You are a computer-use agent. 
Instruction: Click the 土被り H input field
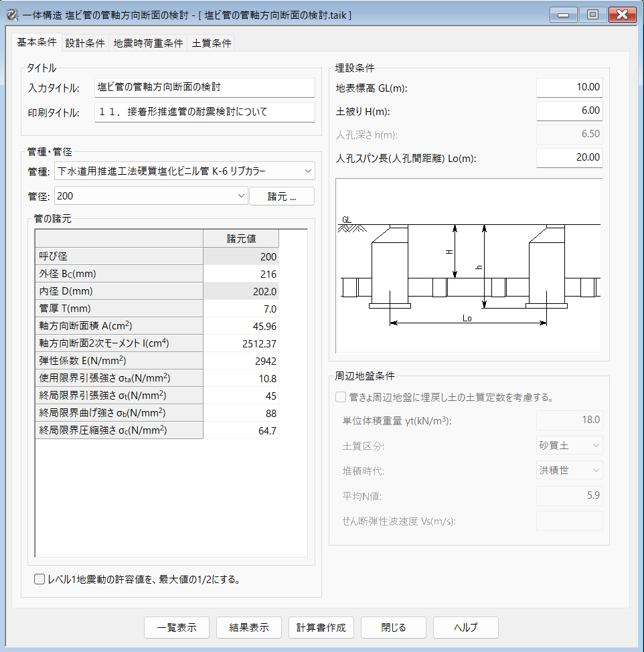(568, 111)
